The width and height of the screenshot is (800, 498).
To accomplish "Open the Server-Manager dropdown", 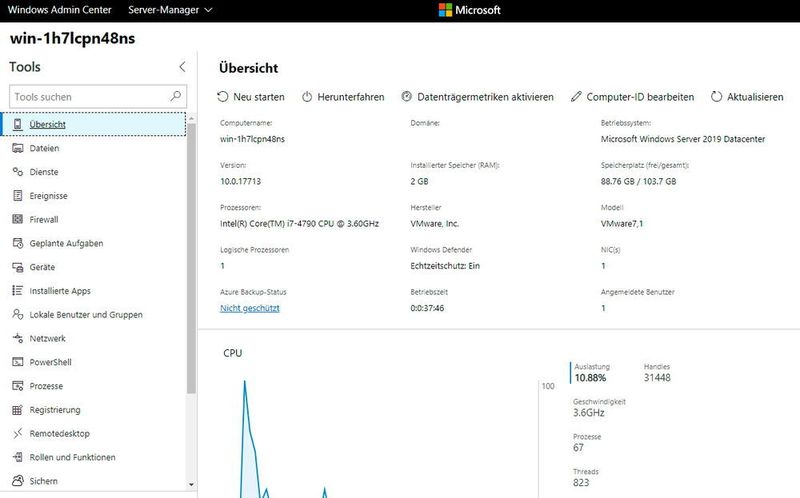I will pos(170,10).
